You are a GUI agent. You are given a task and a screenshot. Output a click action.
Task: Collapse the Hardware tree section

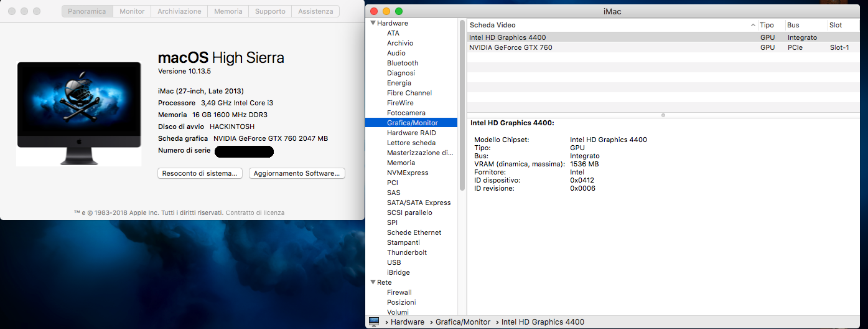tap(373, 23)
